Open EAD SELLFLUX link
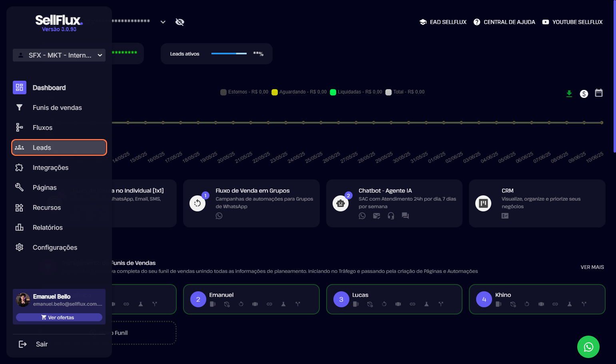The image size is (616, 364). tap(443, 22)
